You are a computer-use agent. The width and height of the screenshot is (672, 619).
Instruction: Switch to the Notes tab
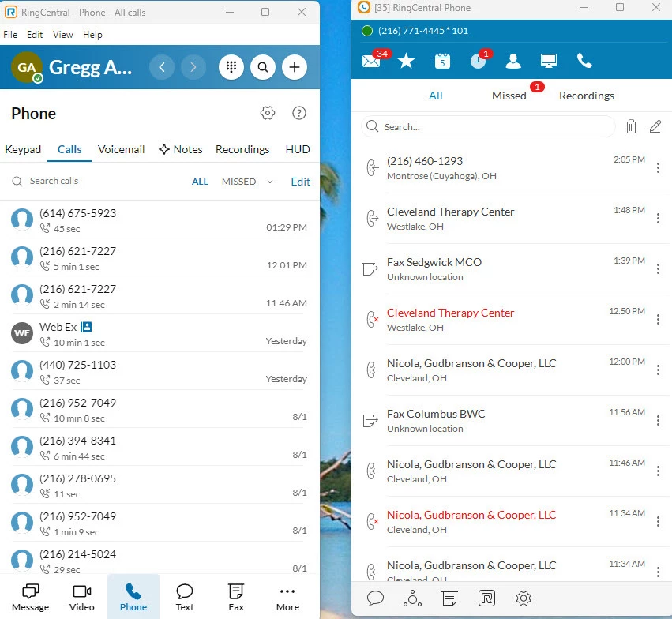pos(180,149)
